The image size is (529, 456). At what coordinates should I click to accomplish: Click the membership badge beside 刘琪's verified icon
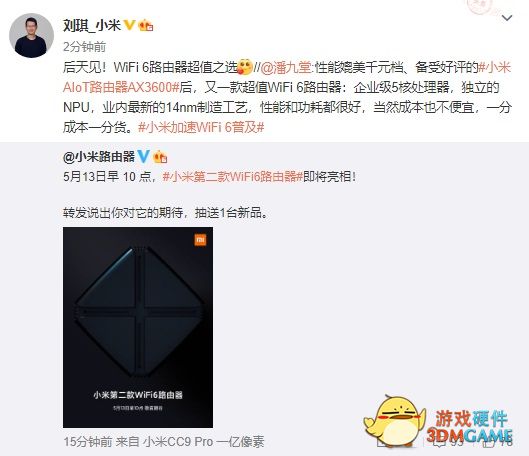pyautogui.click(x=146, y=25)
